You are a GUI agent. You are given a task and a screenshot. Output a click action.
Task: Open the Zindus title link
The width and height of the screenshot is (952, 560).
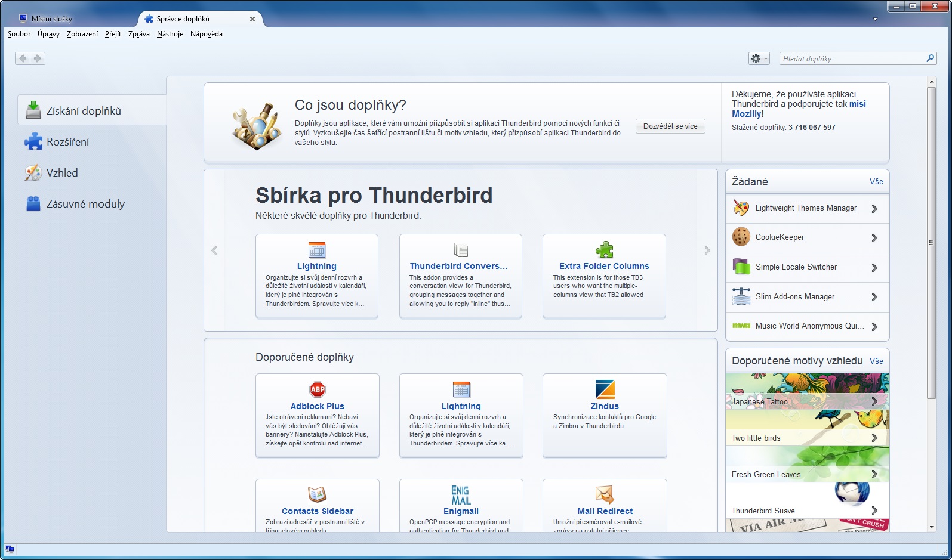(x=605, y=406)
